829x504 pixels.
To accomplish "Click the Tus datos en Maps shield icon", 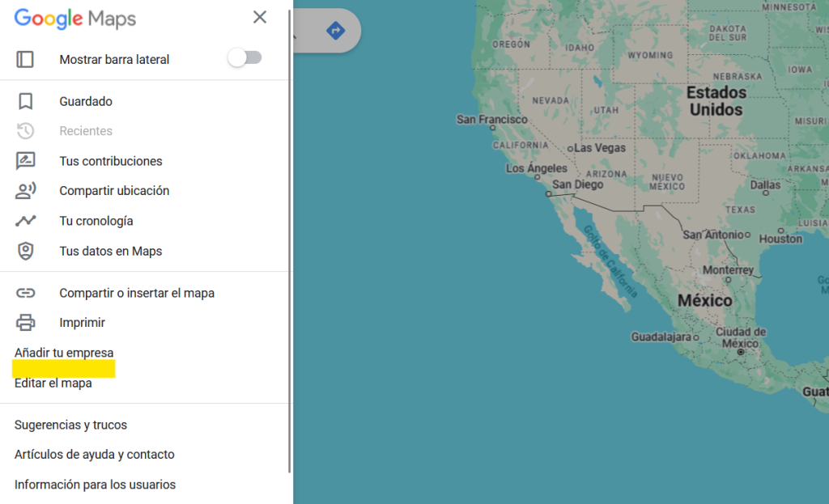I will (x=26, y=251).
